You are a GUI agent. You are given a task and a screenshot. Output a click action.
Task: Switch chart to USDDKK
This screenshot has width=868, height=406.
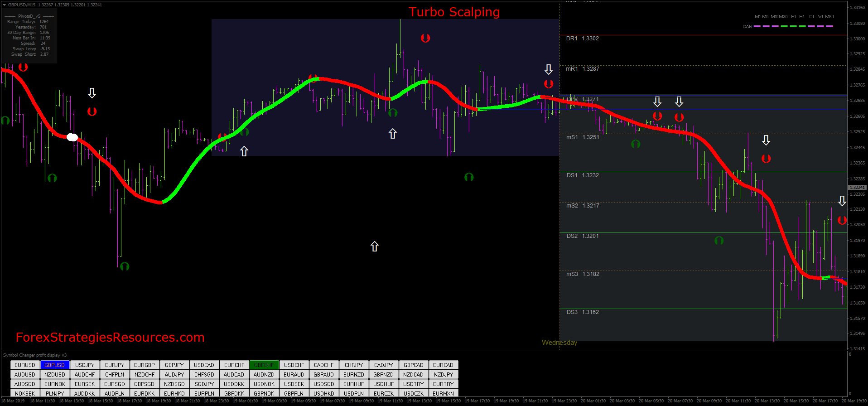[x=234, y=384]
